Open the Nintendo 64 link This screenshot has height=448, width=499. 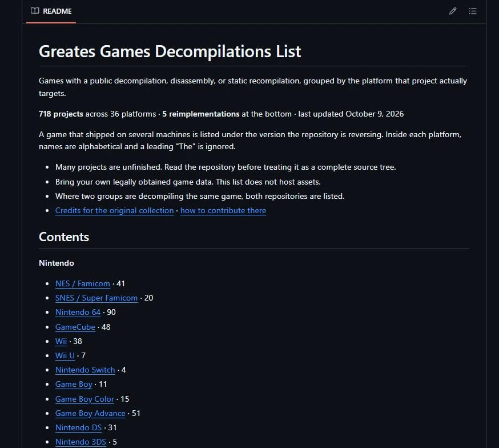tap(78, 312)
